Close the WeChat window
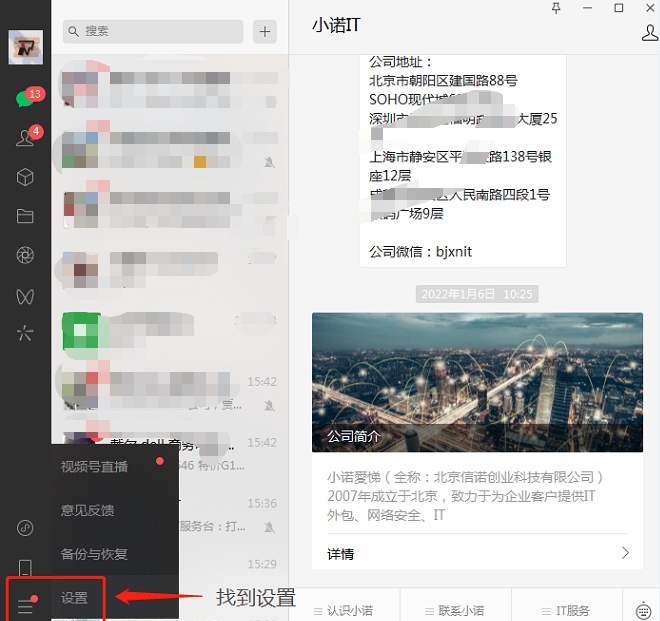The image size is (660, 621). click(650, 8)
